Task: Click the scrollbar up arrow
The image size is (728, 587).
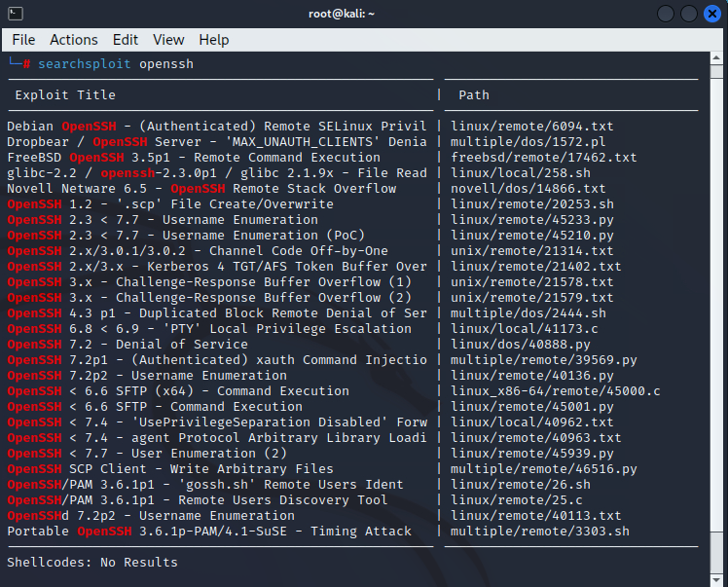Action: coord(716,58)
